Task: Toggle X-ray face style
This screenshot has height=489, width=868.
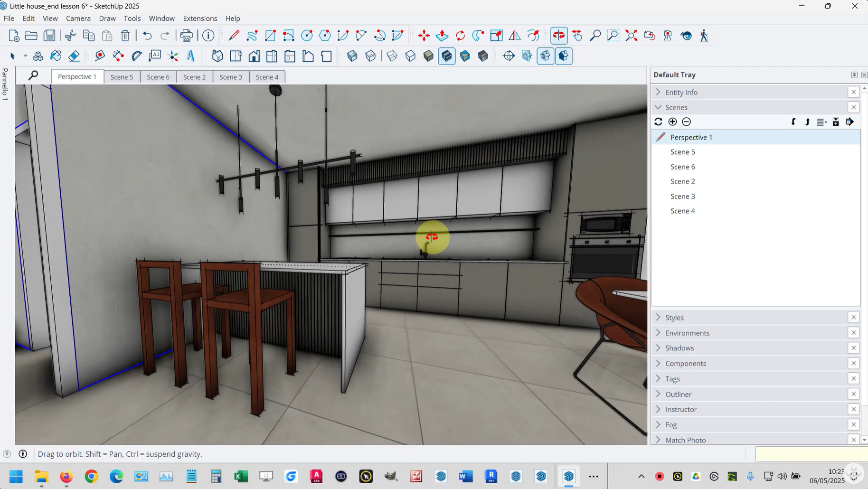Action: 352,56
